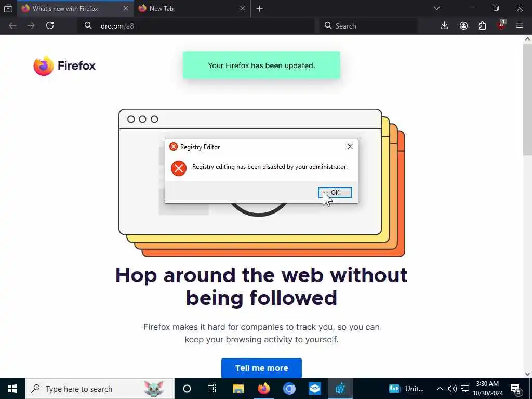
Task: Open Firefox from the taskbar
Action: (263, 389)
